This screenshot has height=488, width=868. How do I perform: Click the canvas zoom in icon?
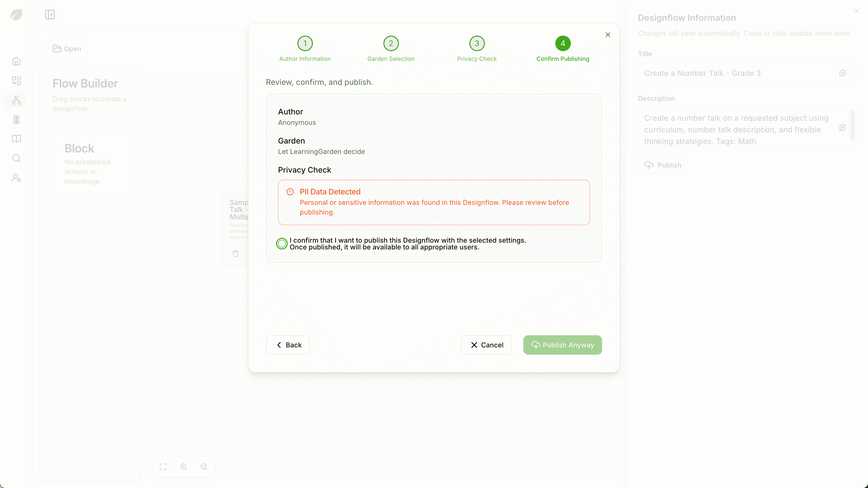184,466
